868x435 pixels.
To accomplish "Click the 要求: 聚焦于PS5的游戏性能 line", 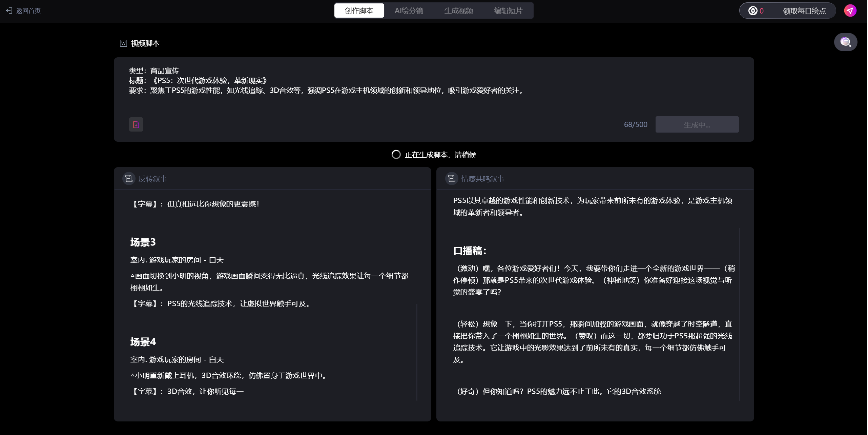I will point(327,90).
